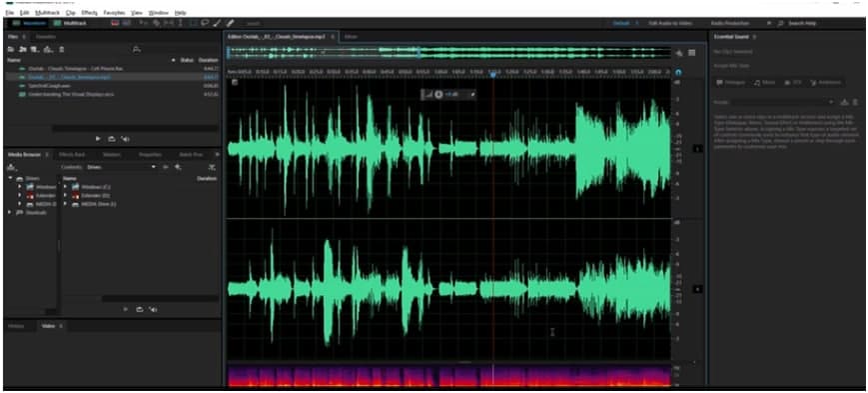The image size is (868, 393).
Task: Open the File menu
Action: pos(9,12)
